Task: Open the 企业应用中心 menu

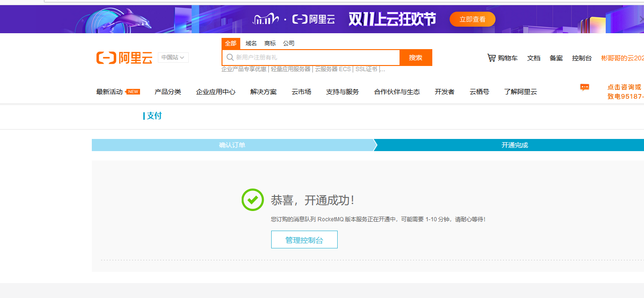Action: (216, 92)
